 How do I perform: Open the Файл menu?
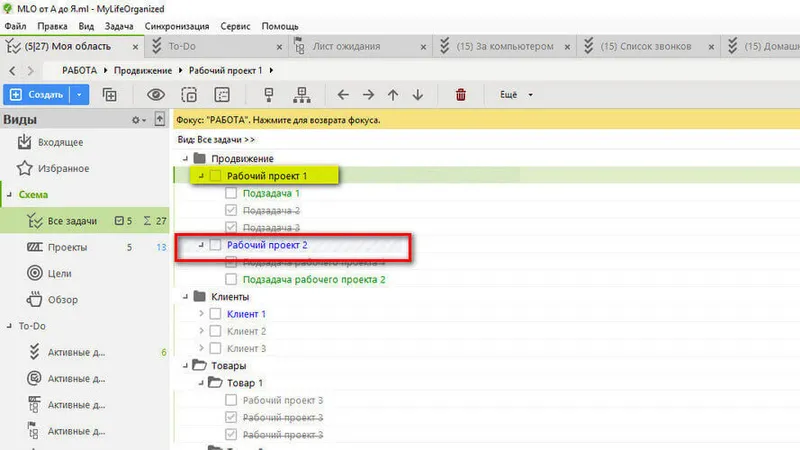click(x=15, y=26)
